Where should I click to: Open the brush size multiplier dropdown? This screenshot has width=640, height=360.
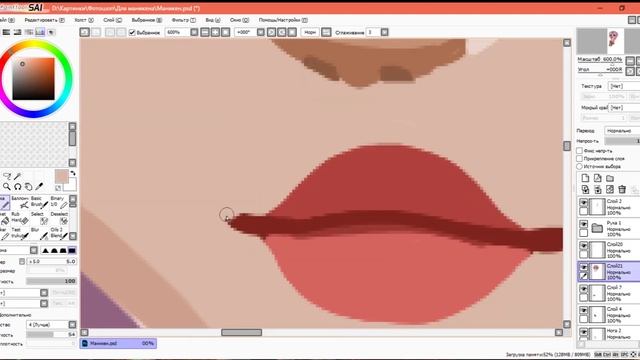[x=22, y=261]
